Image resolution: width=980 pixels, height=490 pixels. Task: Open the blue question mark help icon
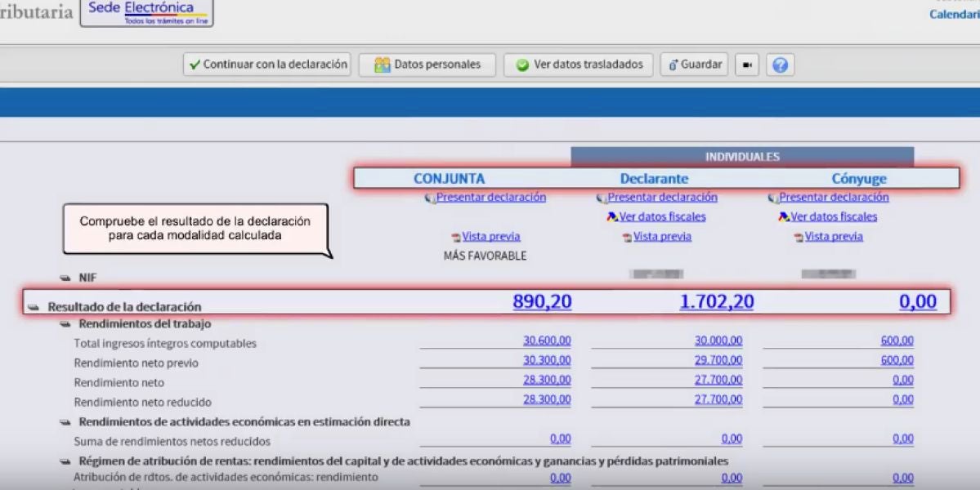(780, 65)
